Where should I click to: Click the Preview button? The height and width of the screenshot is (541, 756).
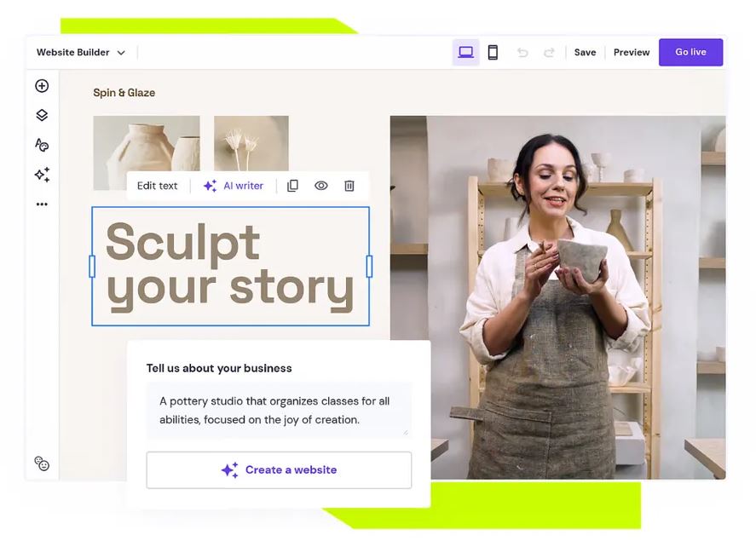[x=631, y=52]
